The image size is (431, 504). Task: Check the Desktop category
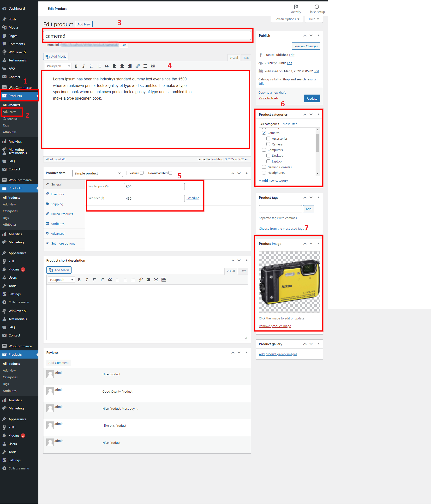coord(268,156)
